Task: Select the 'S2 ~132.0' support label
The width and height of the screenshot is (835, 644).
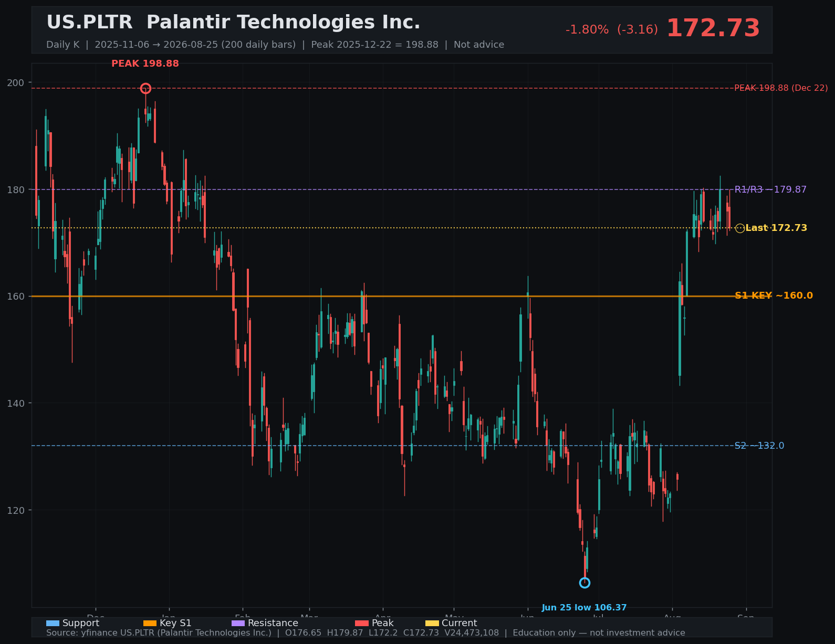Action: [x=759, y=446]
